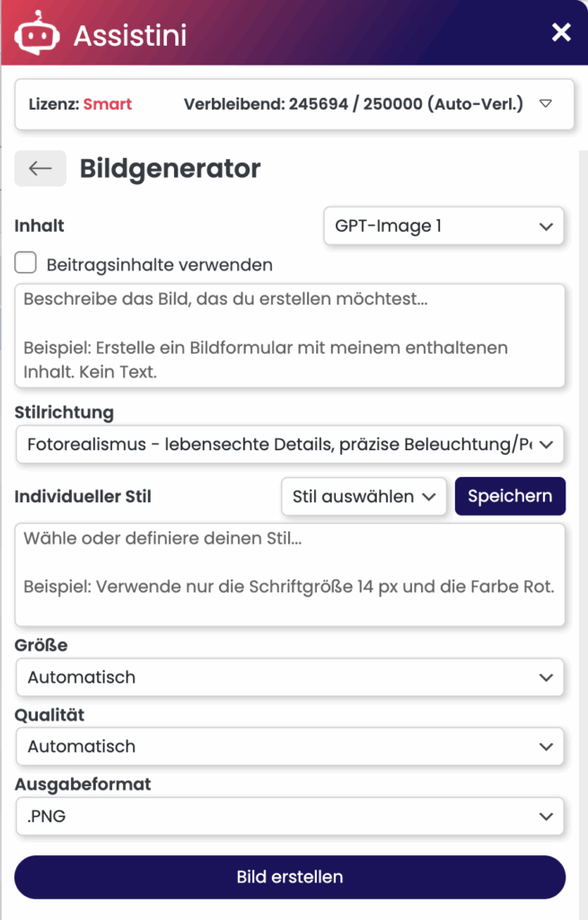
Task: Click the Bildgenerator heading
Action: [x=170, y=168]
